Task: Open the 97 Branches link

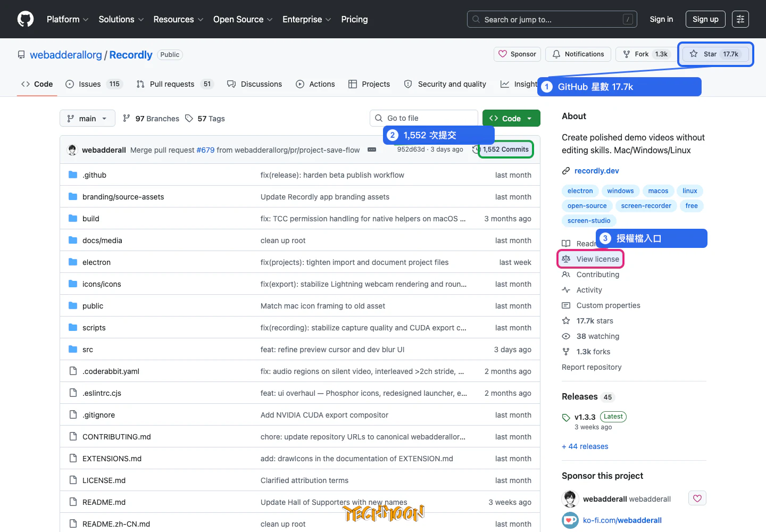Action: tap(151, 119)
